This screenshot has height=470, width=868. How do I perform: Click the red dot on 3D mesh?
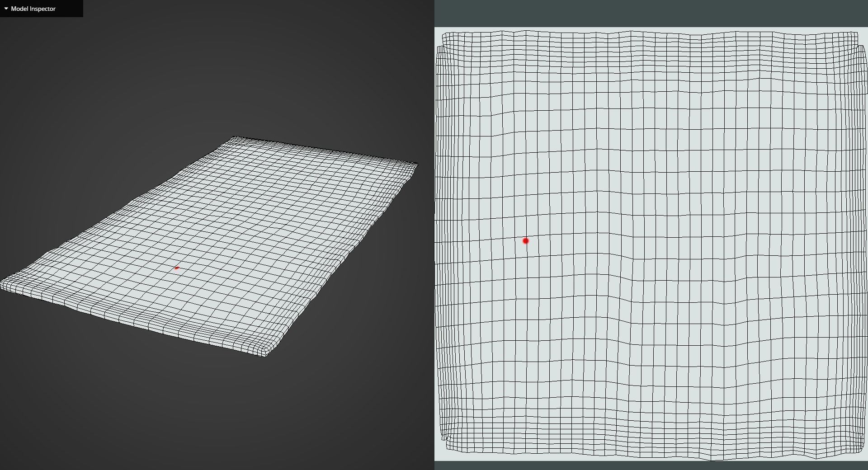[x=177, y=268]
